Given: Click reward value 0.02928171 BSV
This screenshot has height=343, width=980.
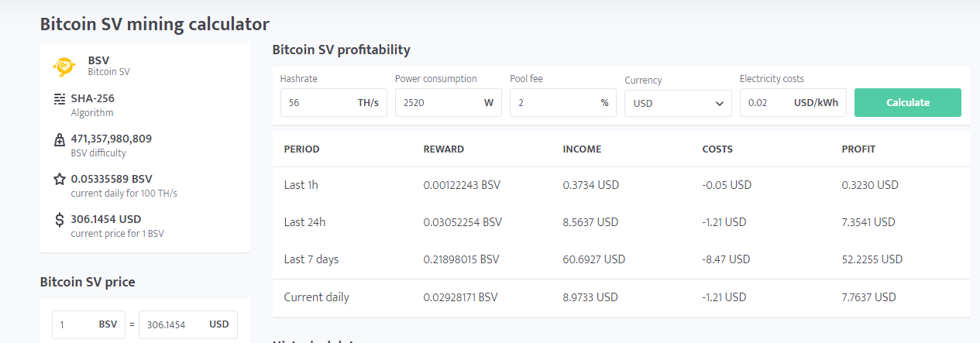Looking at the screenshot, I should point(461,297).
